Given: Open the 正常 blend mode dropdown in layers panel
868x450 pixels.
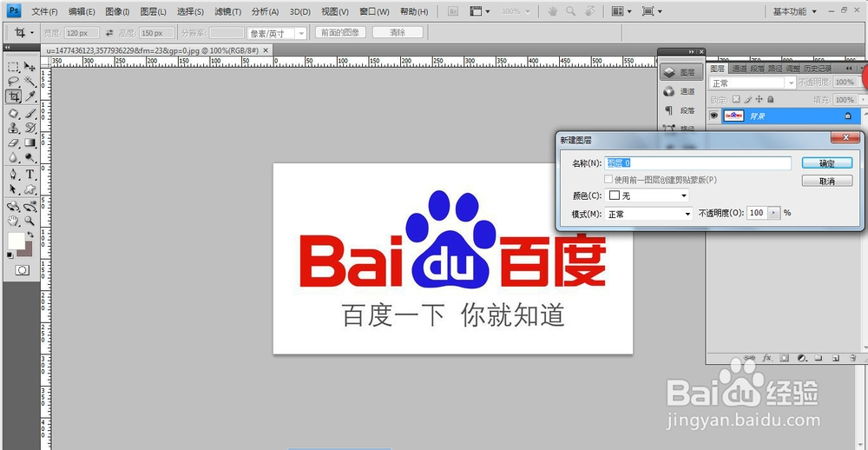Looking at the screenshot, I should [x=753, y=83].
